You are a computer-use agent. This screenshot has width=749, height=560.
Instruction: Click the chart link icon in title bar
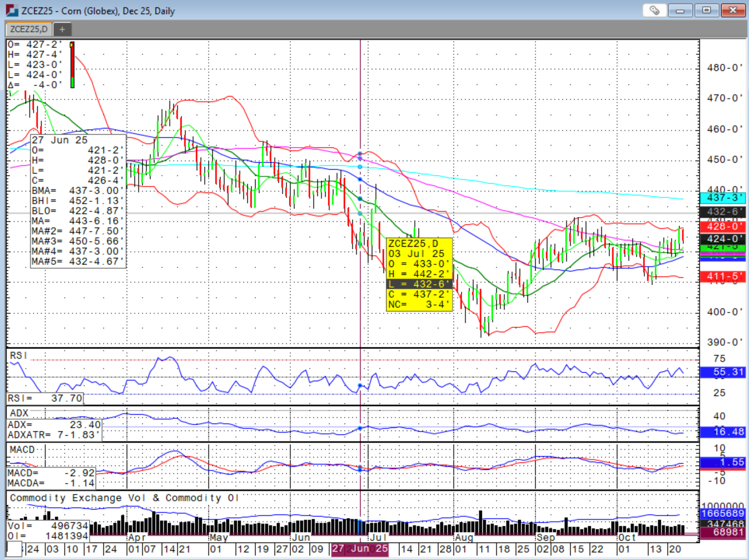click(654, 10)
